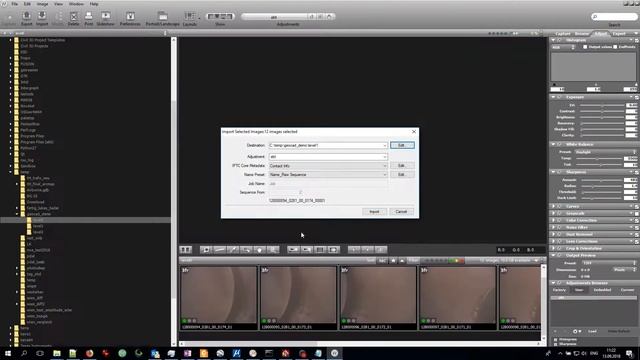Viewport: 640px width, 360px height.
Task: Open the White Balance Preset Daylight dropdown
Action: tap(605, 152)
